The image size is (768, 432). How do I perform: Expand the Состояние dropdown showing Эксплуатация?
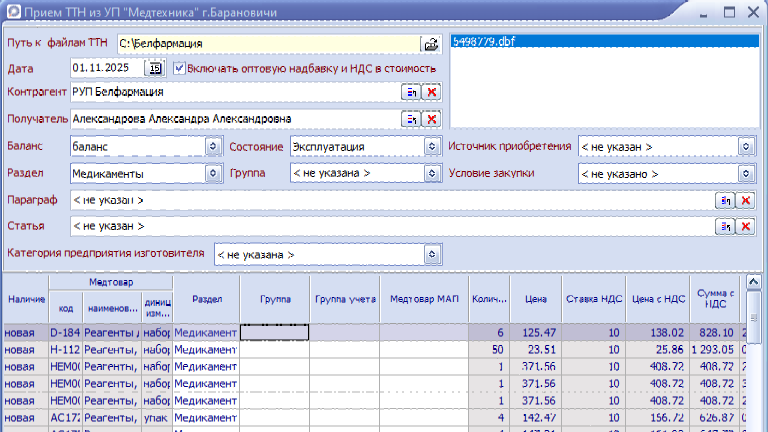[432, 146]
